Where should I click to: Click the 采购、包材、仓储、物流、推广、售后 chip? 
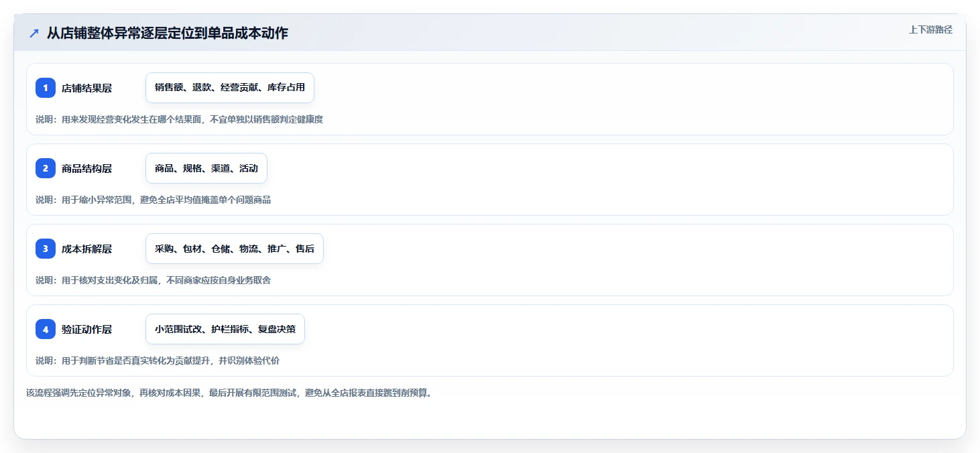235,249
